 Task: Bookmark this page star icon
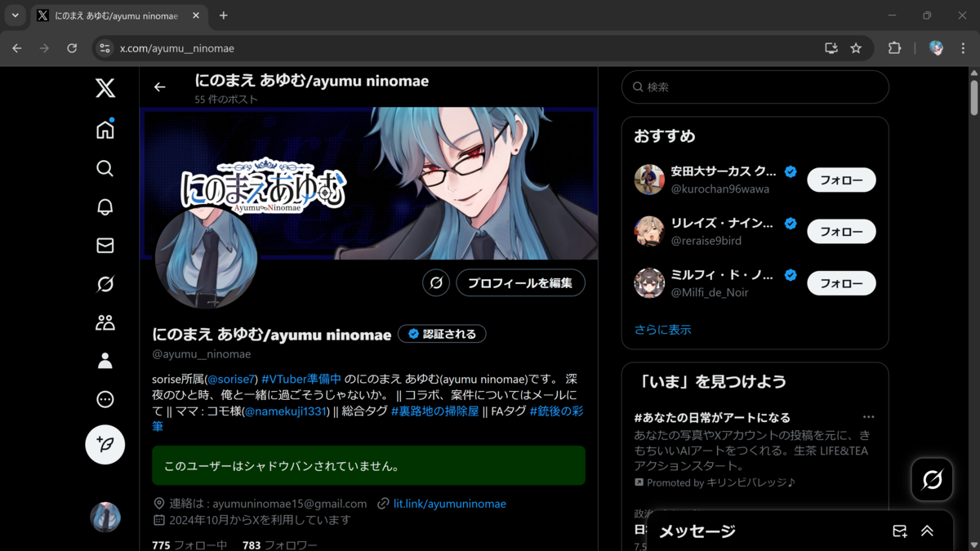[x=856, y=48]
